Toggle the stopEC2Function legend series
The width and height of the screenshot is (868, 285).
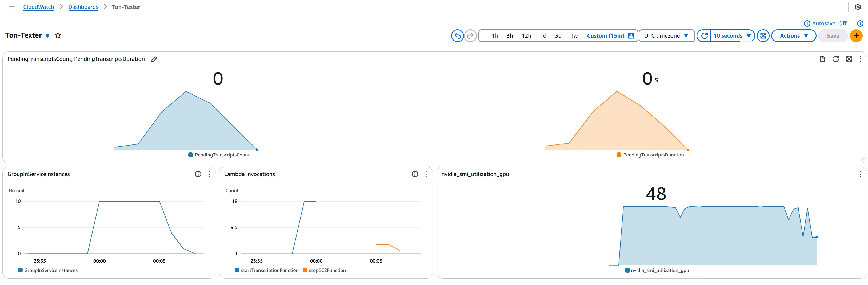324,270
